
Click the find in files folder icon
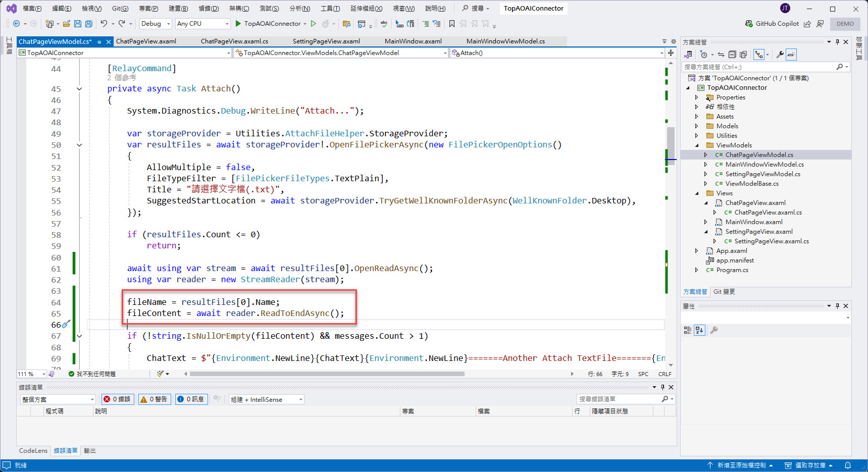point(346,24)
